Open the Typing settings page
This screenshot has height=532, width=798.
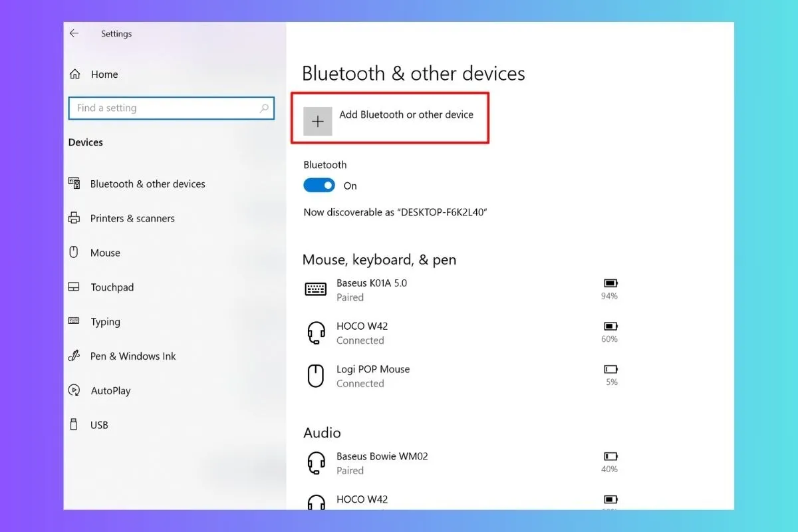point(105,322)
